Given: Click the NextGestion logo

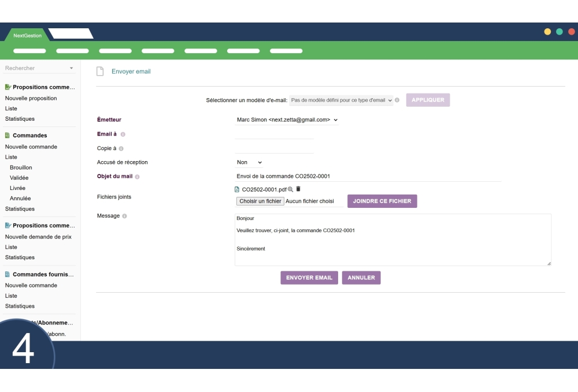Looking at the screenshot, I should point(26,35).
